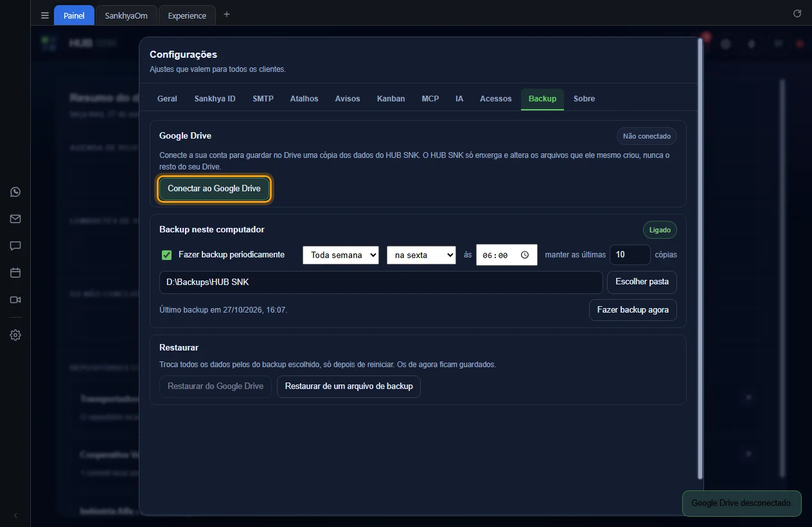Open the Avisos settings tab
The width and height of the screenshot is (812, 527).
pos(348,99)
